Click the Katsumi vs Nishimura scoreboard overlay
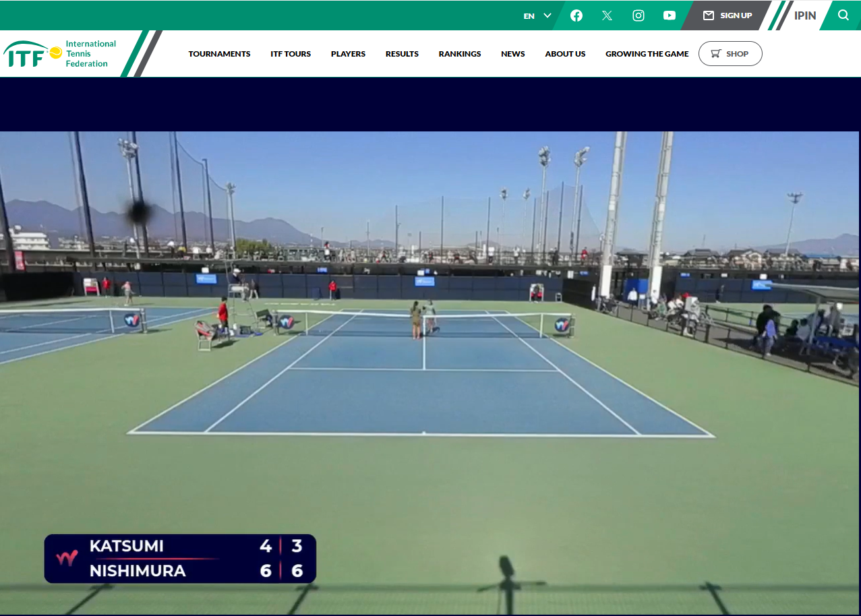This screenshot has height=616, width=861. (180, 559)
